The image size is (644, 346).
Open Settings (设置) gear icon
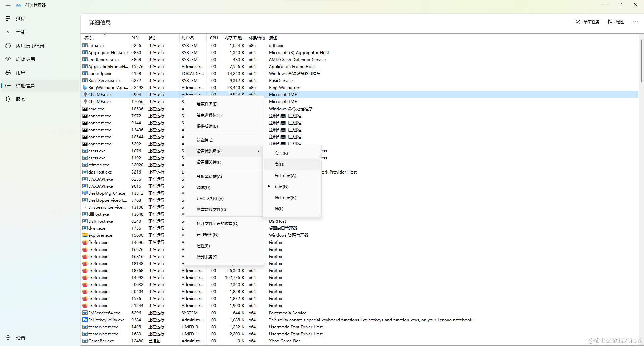[x=8, y=338]
